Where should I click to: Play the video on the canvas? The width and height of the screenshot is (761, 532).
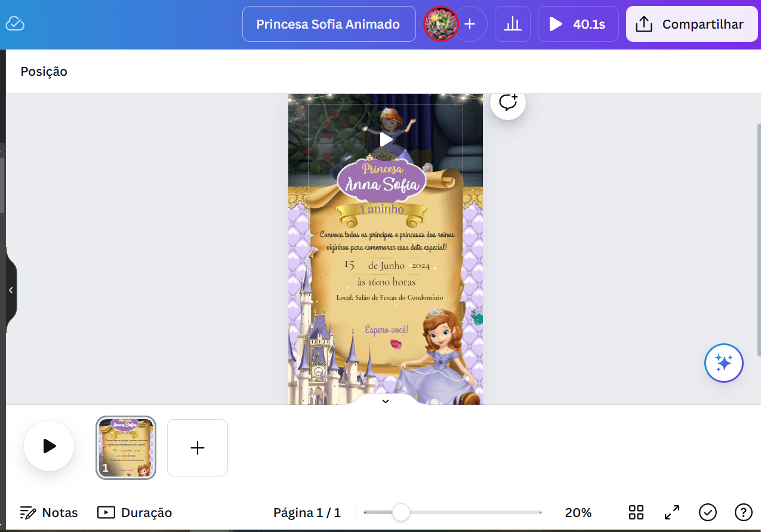pyautogui.click(x=386, y=140)
